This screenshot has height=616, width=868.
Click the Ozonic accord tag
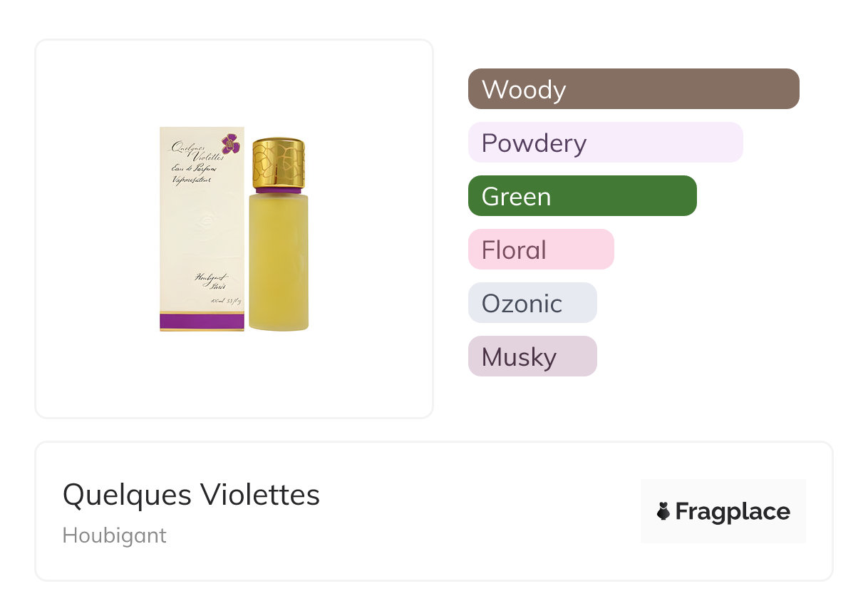[532, 303]
